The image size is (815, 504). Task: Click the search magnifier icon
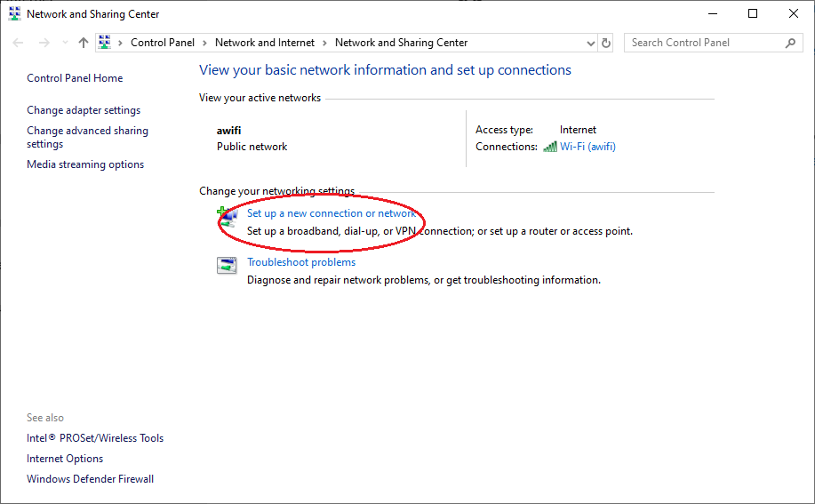[790, 43]
